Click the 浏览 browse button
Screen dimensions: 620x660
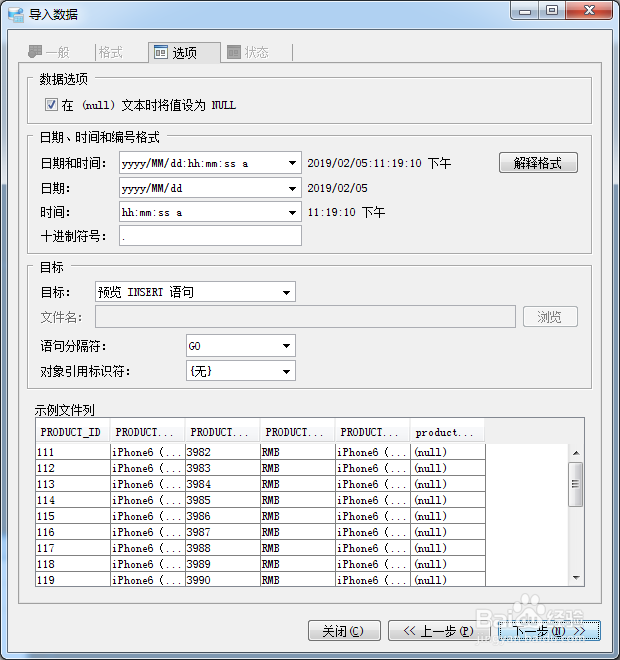(x=550, y=317)
